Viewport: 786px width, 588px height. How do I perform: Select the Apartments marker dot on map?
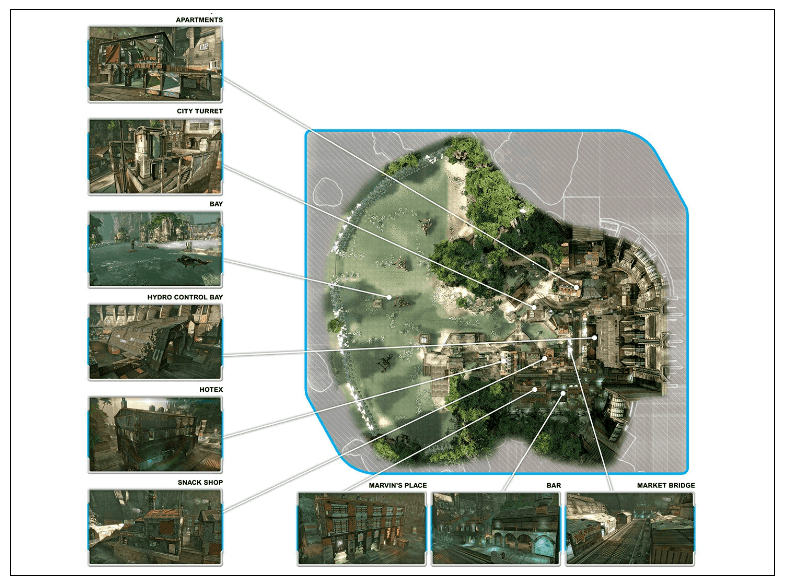coord(576,287)
